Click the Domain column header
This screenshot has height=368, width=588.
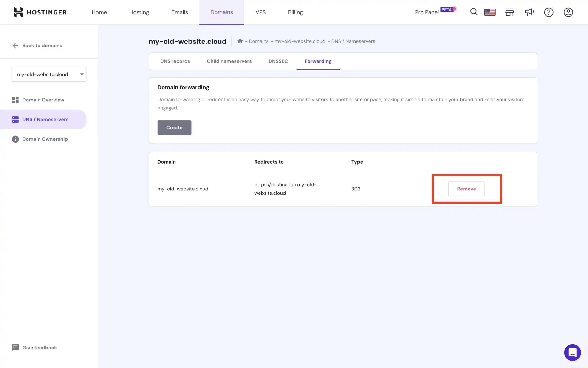point(167,162)
